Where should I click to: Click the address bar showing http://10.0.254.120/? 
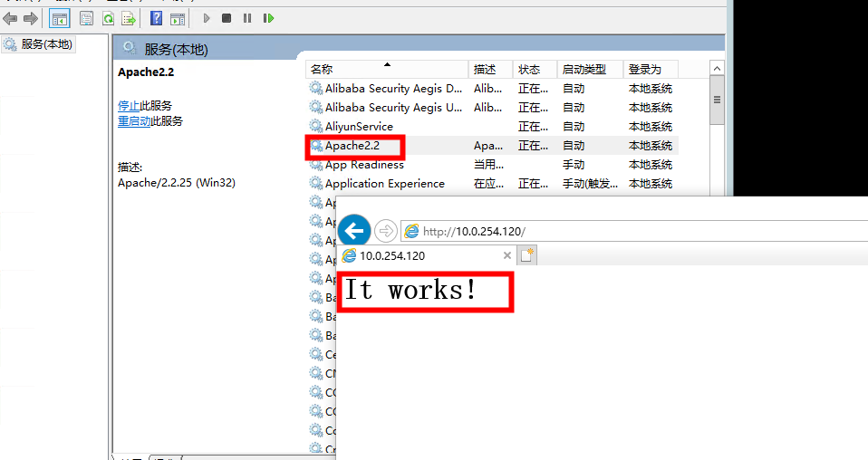[x=634, y=231]
